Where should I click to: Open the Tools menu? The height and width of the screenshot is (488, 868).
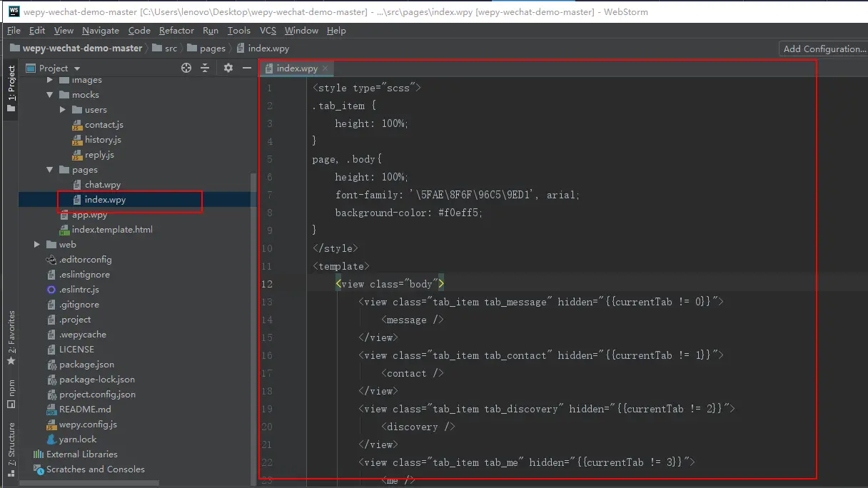[x=239, y=30]
